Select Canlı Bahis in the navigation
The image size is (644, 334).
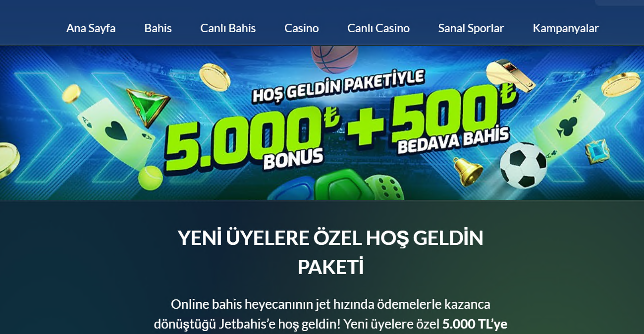click(228, 28)
